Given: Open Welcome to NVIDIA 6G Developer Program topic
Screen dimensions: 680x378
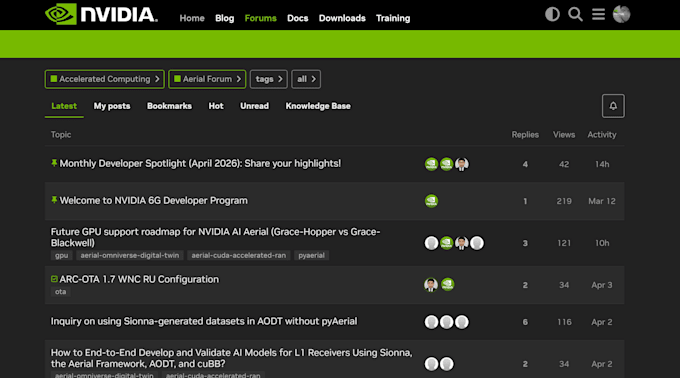Looking at the screenshot, I should (154, 200).
